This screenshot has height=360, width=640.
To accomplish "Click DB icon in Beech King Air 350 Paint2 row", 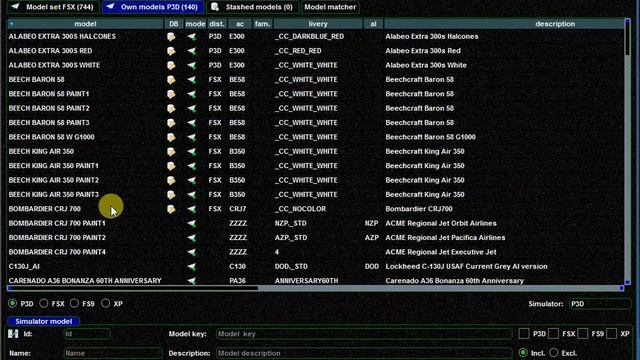I will pyautogui.click(x=171, y=180).
